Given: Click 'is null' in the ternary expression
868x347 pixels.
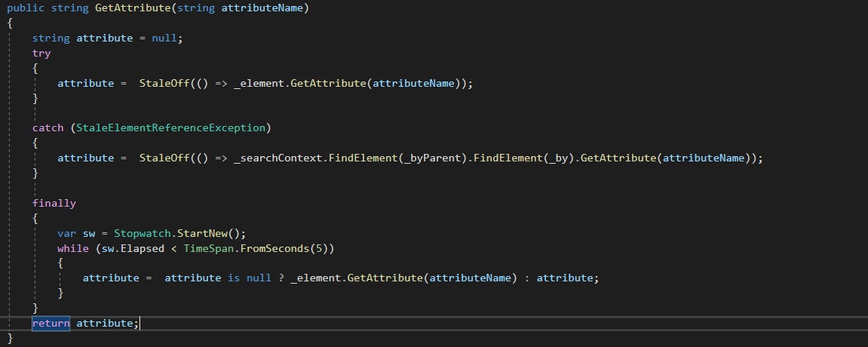Looking at the screenshot, I should [x=249, y=278].
